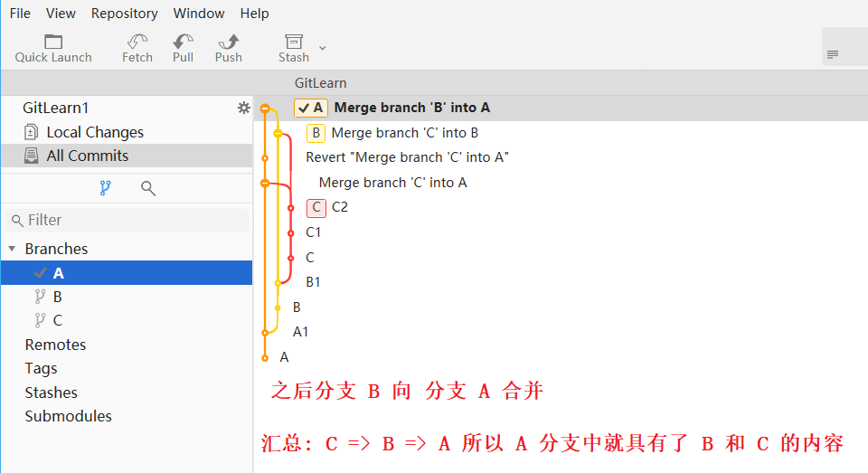Select All Commits in the sidebar
The image size is (868, 473).
[87, 156]
